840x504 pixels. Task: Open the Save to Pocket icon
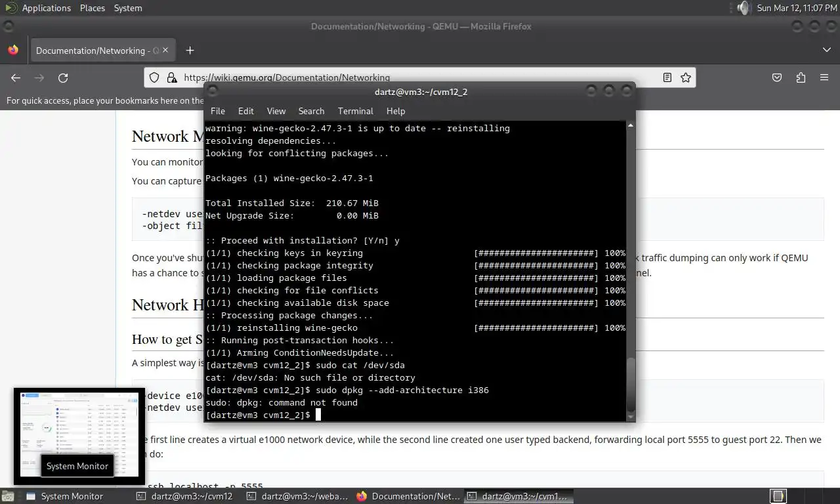tap(777, 77)
